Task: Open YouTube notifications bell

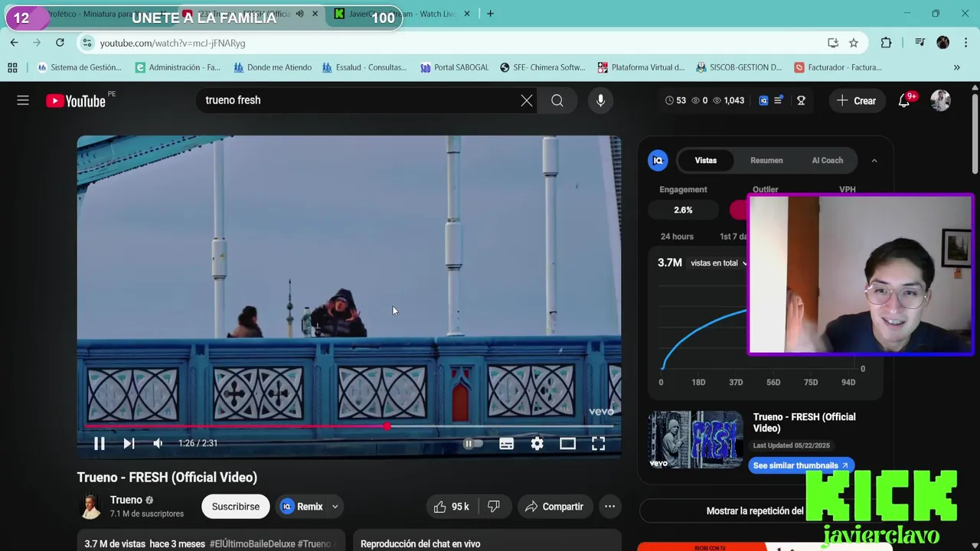Action: coord(904,100)
